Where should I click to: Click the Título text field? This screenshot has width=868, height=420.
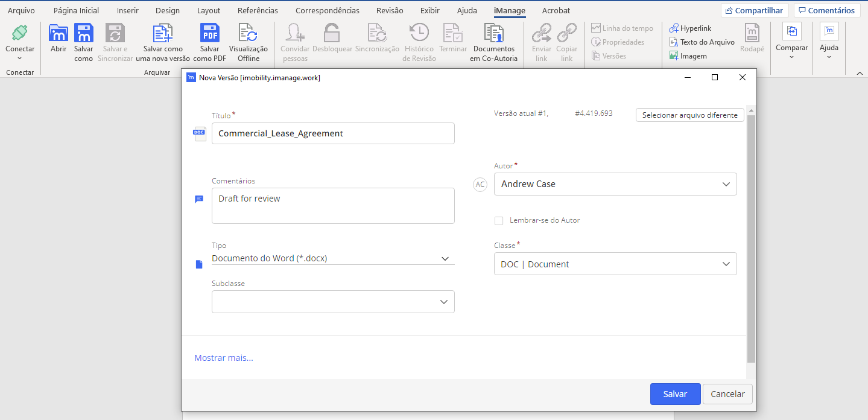332,133
